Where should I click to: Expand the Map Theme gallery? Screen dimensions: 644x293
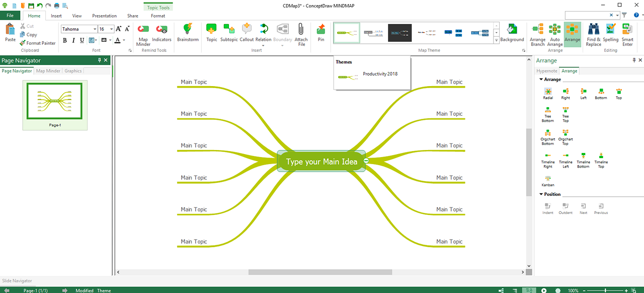tap(497, 41)
